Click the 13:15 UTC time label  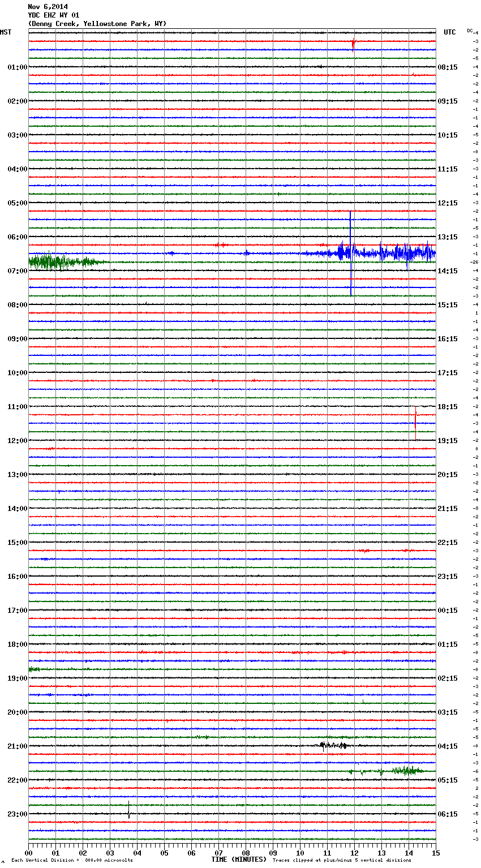[x=448, y=237]
